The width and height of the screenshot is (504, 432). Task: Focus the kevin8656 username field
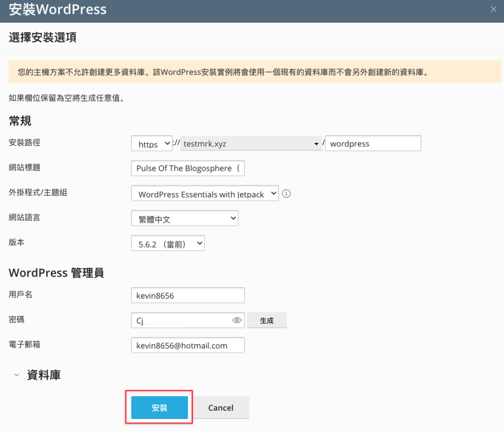click(188, 295)
